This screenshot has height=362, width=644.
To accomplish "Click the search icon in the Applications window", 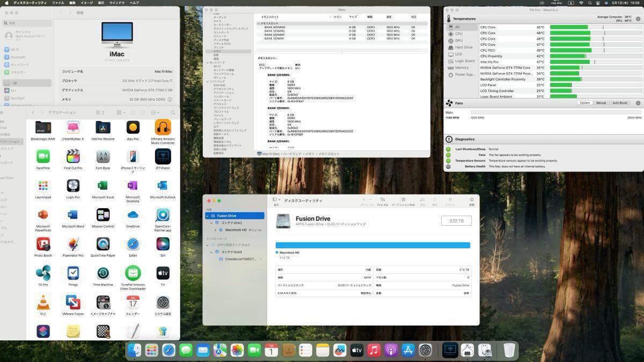I will [173, 113].
